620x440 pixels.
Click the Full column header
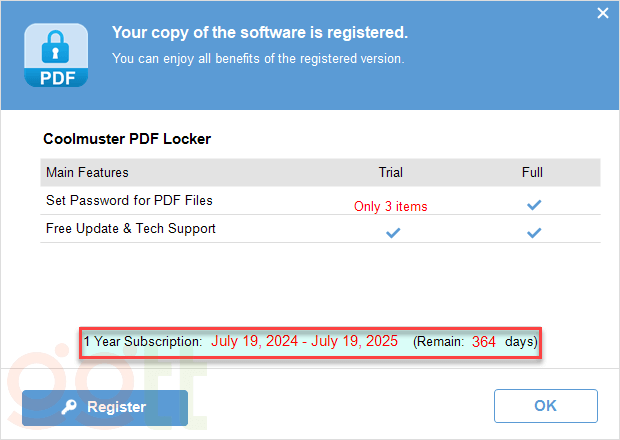pyautogui.click(x=532, y=172)
